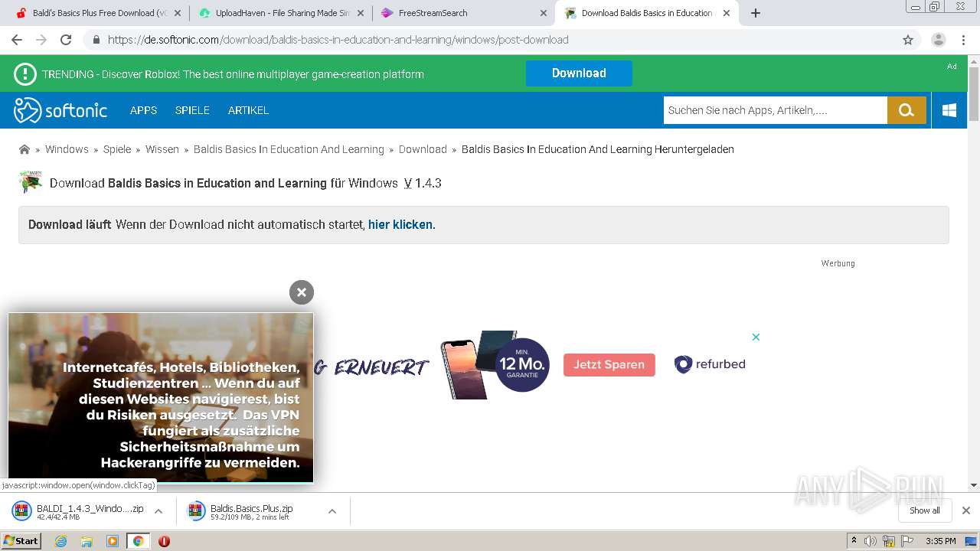Close the downloads bar

click(966, 510)
